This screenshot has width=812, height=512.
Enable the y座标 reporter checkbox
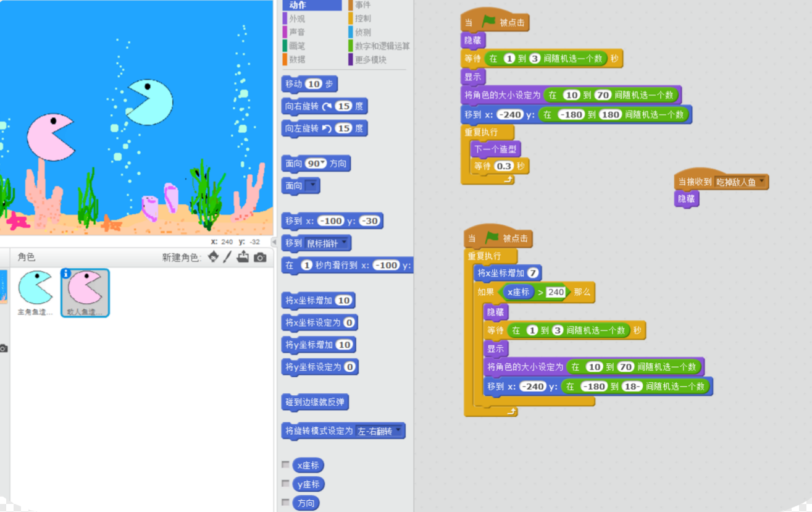[x=285, y=484]
